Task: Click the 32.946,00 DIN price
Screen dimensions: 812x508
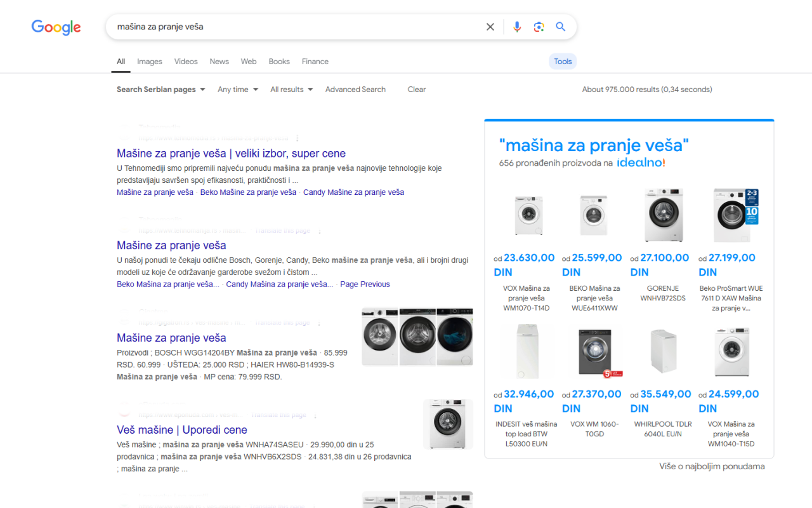Action: point(524,401)
